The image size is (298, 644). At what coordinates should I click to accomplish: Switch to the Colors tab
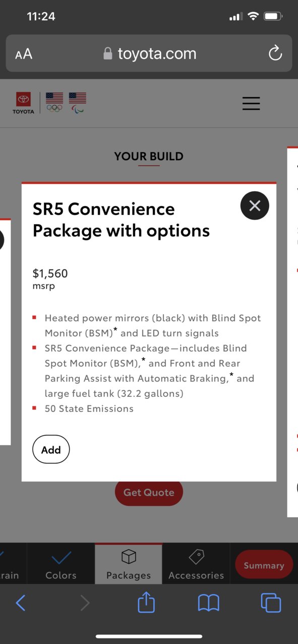pos(61,564)
